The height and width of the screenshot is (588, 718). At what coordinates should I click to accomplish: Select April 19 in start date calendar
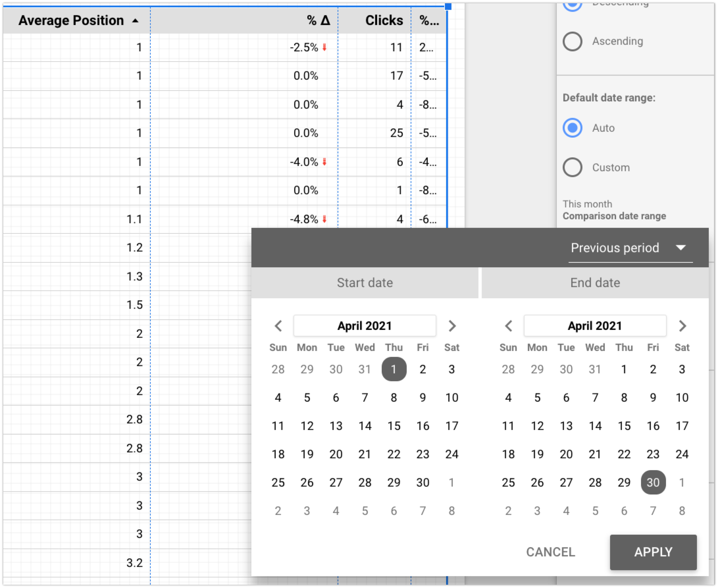[307, 454]
